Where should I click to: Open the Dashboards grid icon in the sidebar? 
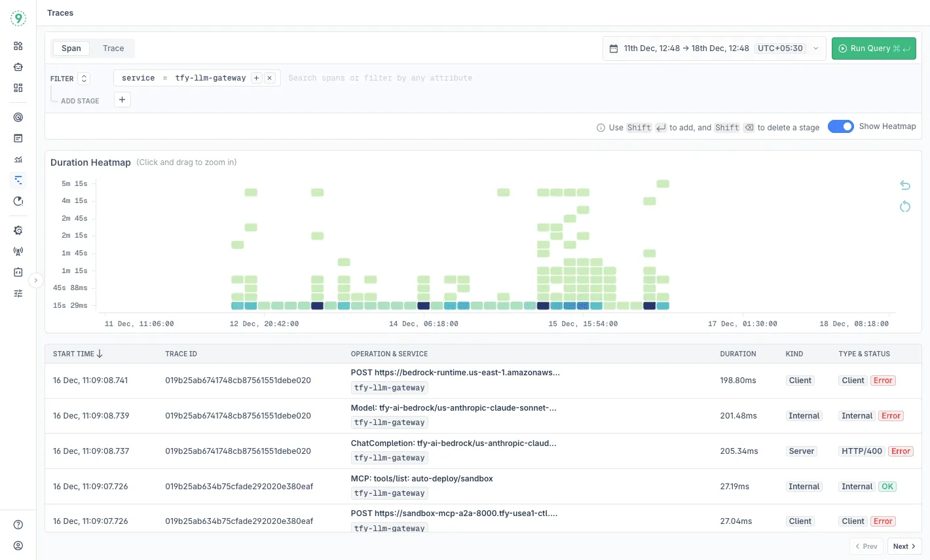coord(18,46)
